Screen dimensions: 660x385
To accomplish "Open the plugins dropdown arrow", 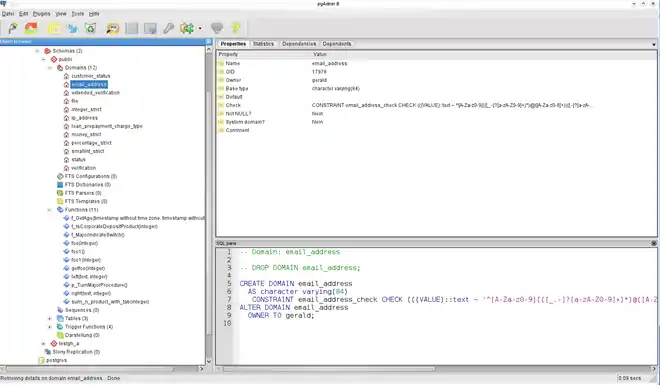I will pos(200,29).
